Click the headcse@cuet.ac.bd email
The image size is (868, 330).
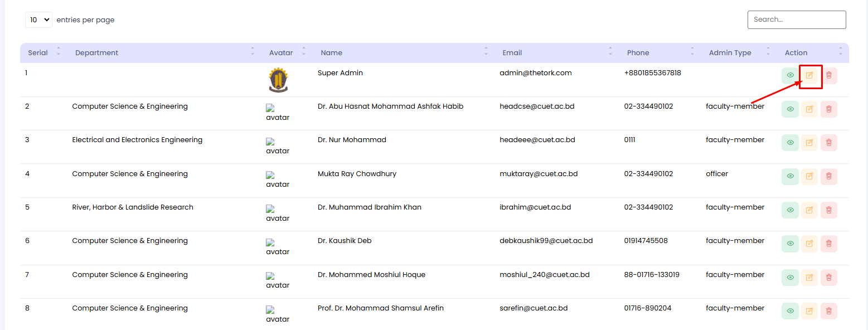[x=536, y=106]
